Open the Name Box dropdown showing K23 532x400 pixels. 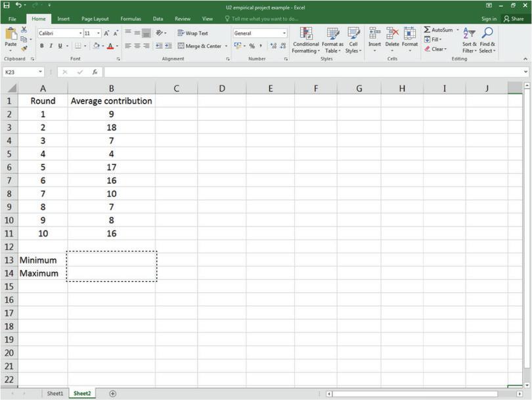tap(40, 72)
